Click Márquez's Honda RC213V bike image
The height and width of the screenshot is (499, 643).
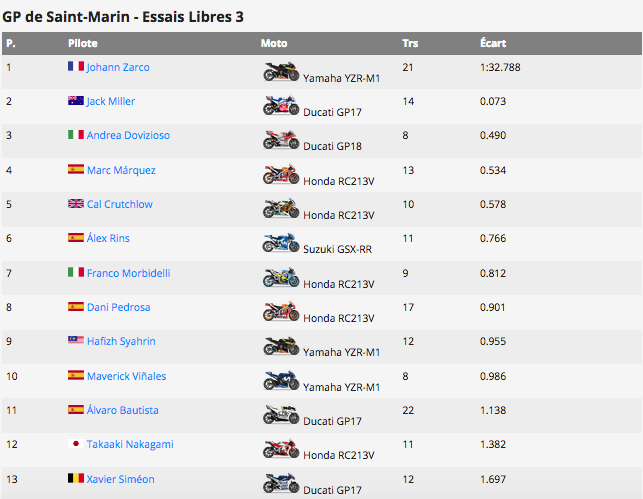281,175
